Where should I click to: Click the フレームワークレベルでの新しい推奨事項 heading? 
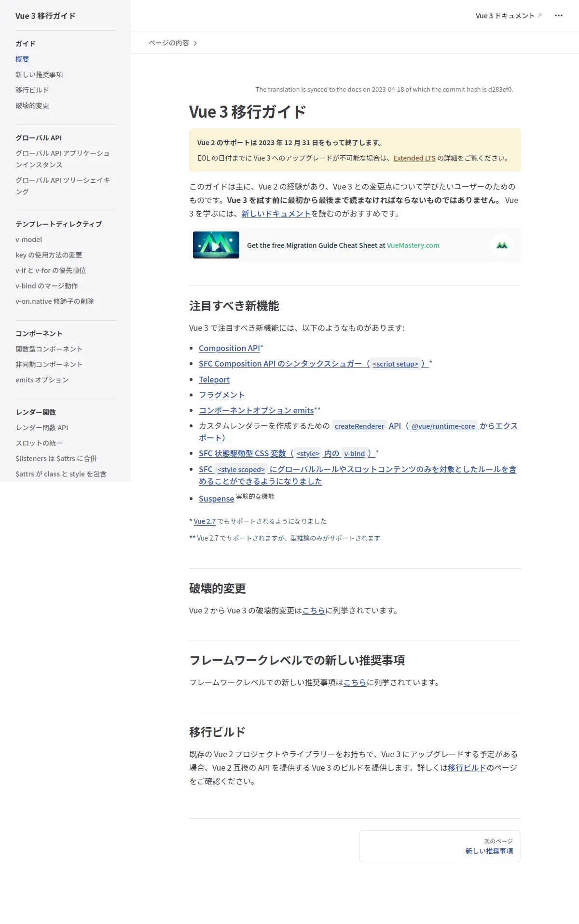point(297,660)
